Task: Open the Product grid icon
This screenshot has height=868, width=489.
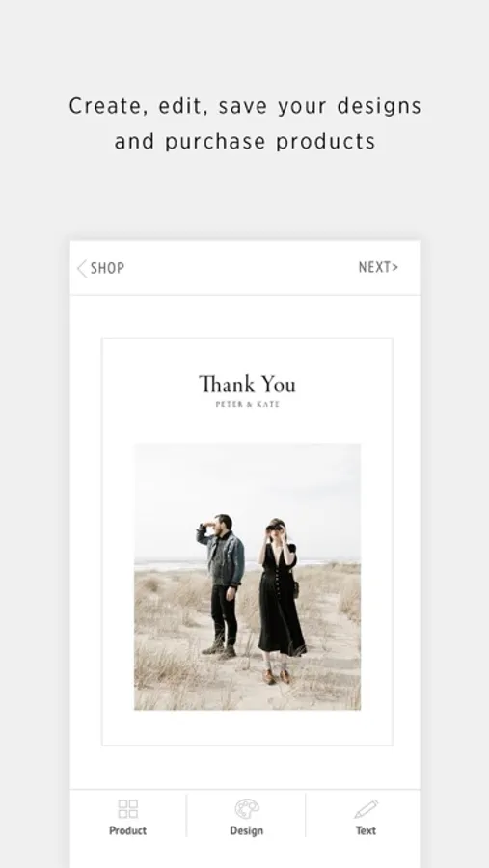Action: coord(128,809)
